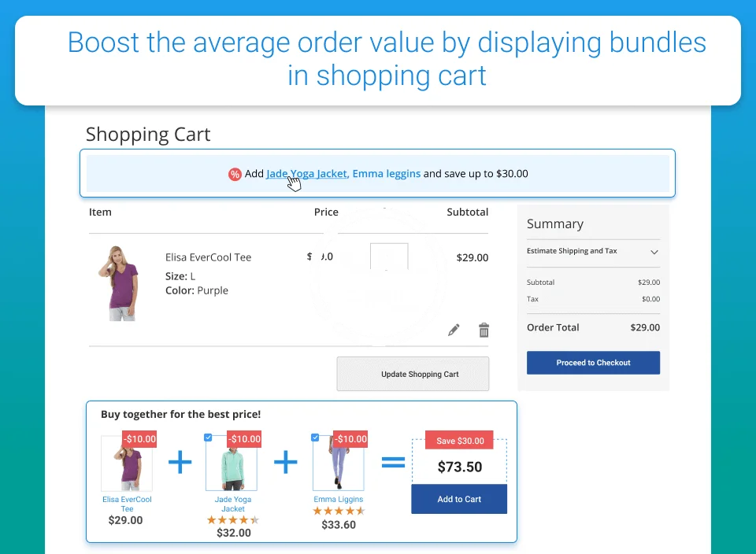
Task: Click the Jade Yoga Jacket bundle thumbnail
Action: point(232,464)
